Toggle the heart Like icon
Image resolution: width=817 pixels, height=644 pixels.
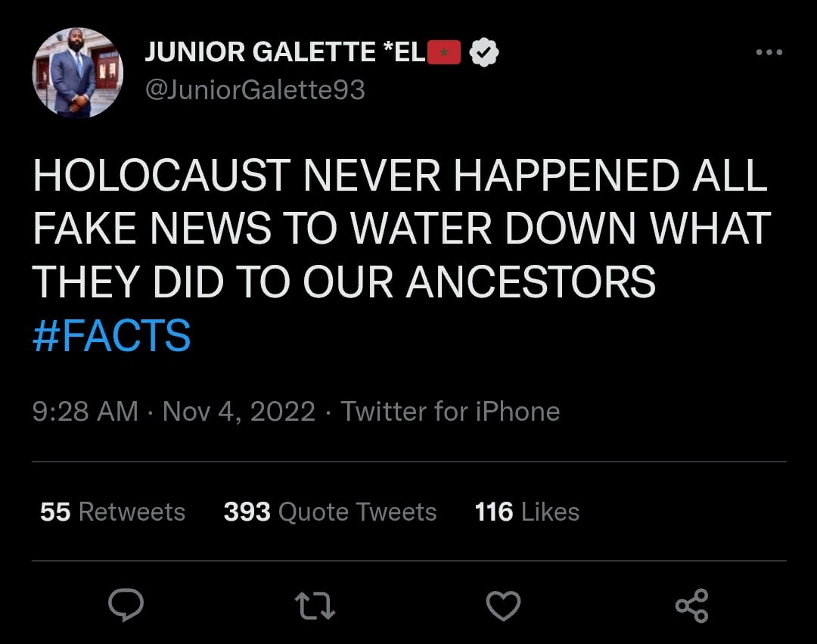[x=503, y=605]
